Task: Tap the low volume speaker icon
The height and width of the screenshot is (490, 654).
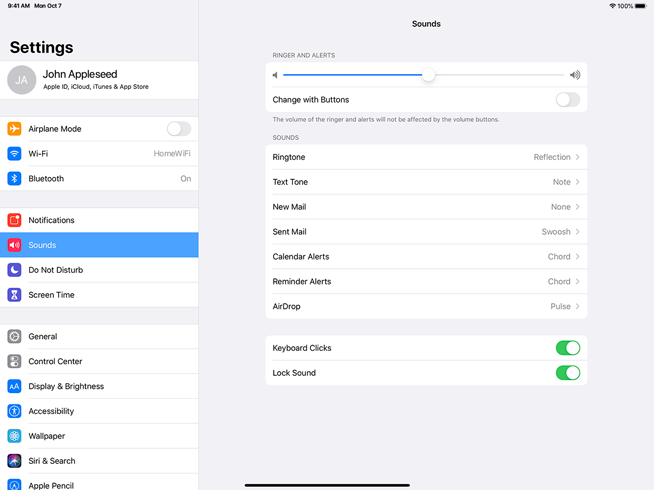Action: point(275,75)
